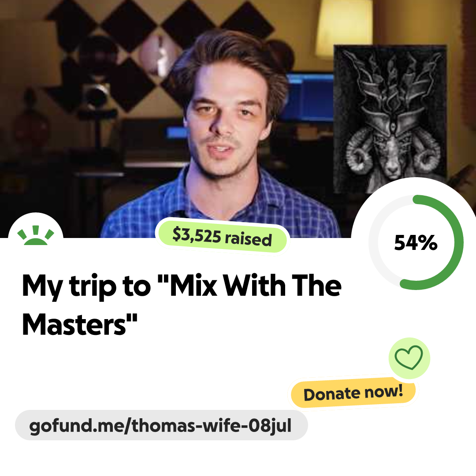Click the ram skull artwork image
The image size is (476, 476).
pos(390,119)
